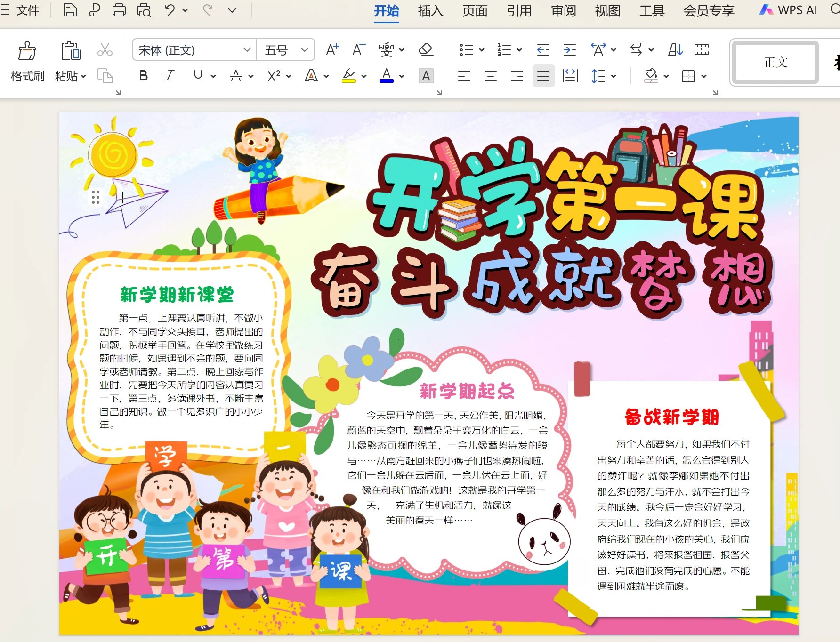Select the 格式刷 format painter tool
Screen dimensions: 840x642
tap(27, 61)
